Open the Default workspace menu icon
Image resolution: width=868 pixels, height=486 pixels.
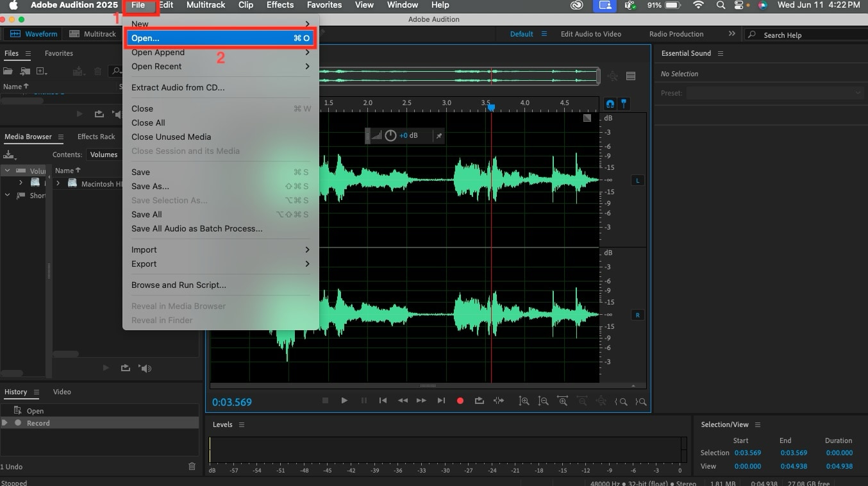[x=544, y=34]
